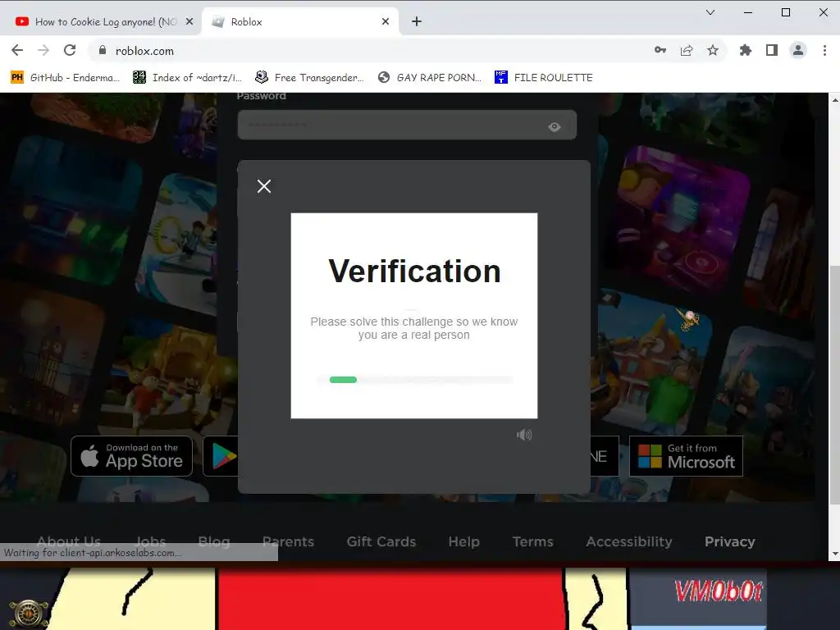Reload the roblox.com page
This screenshot has height=630, width=840.
point(70,50)
